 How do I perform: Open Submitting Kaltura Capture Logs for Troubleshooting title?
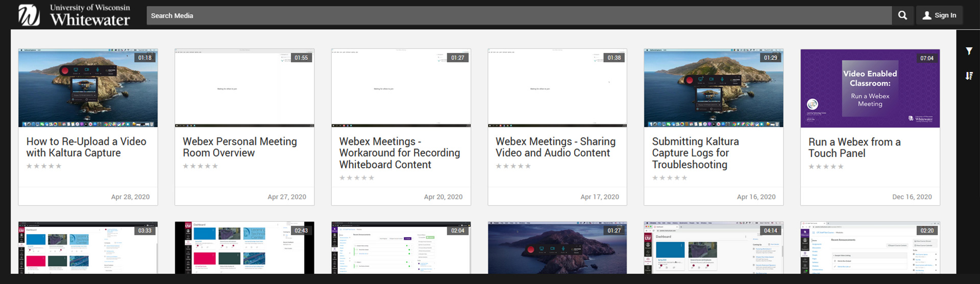click(695, 153)
